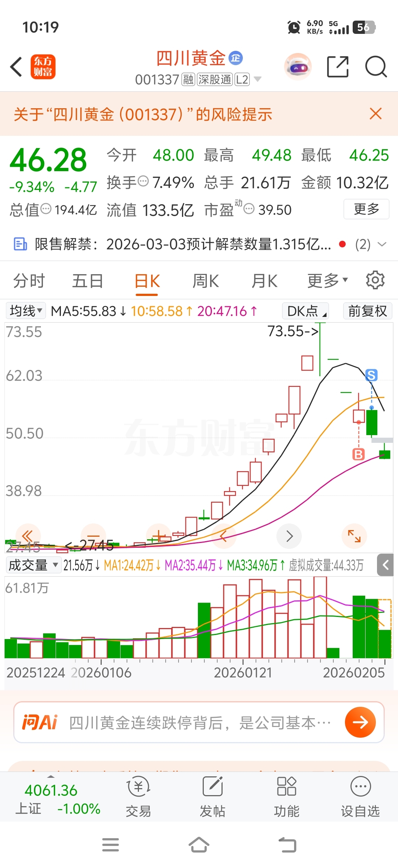Viewport: 398px width, 868px height.
Task: Open Android recent apps menu button
Action: click(x=111, y=845)
